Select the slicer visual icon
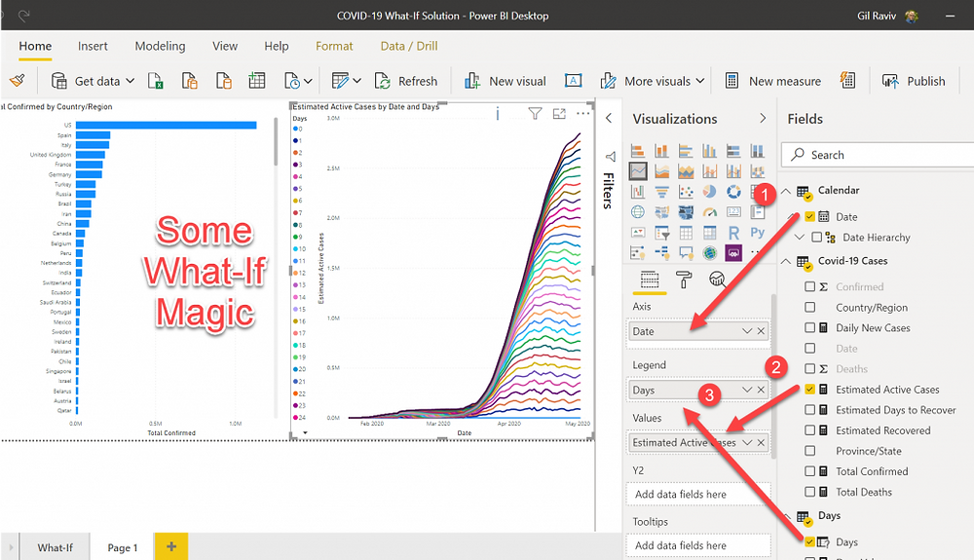The height and width of the screenshot is (560, 974). [662, 233]
